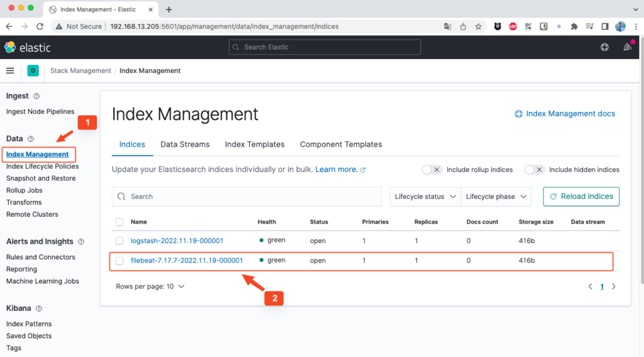
Task: Click the Data section help icon
Action: click(x=30, y=139)
